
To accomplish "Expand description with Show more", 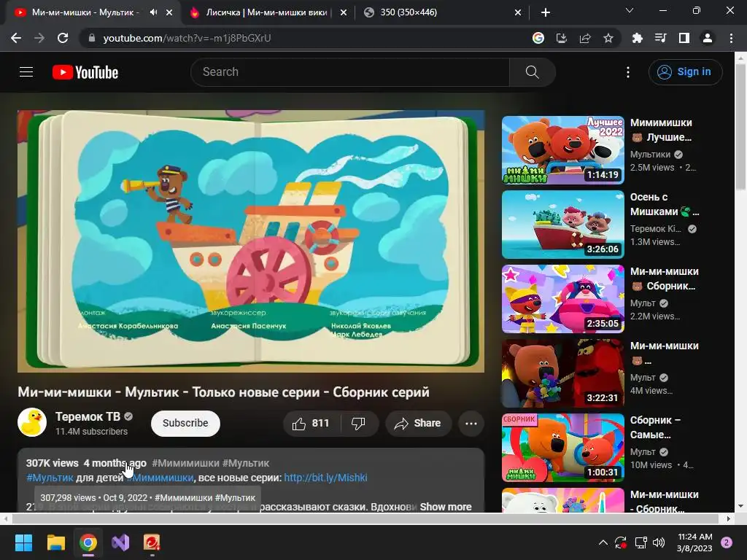I will click(446, 507).
